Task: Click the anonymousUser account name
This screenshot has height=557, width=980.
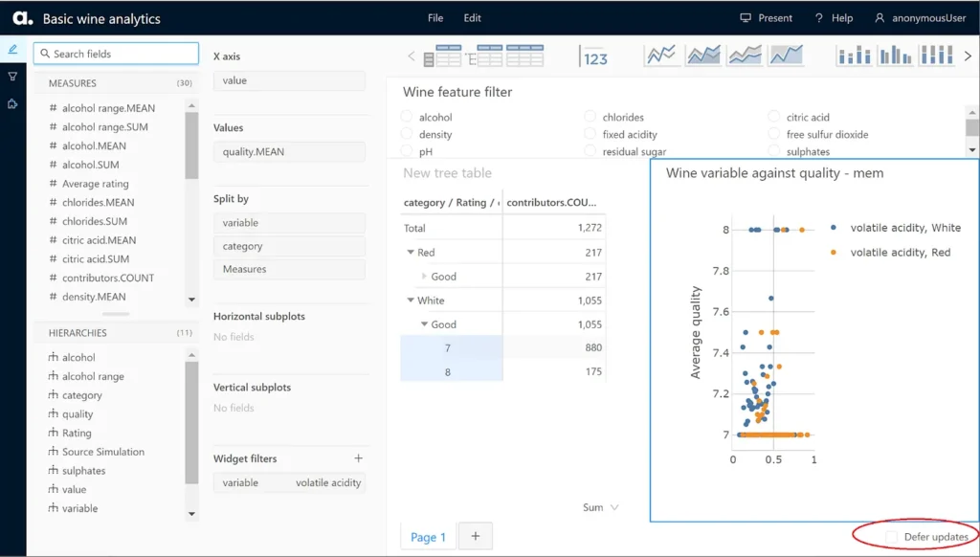Action: (x=928, y=18)
